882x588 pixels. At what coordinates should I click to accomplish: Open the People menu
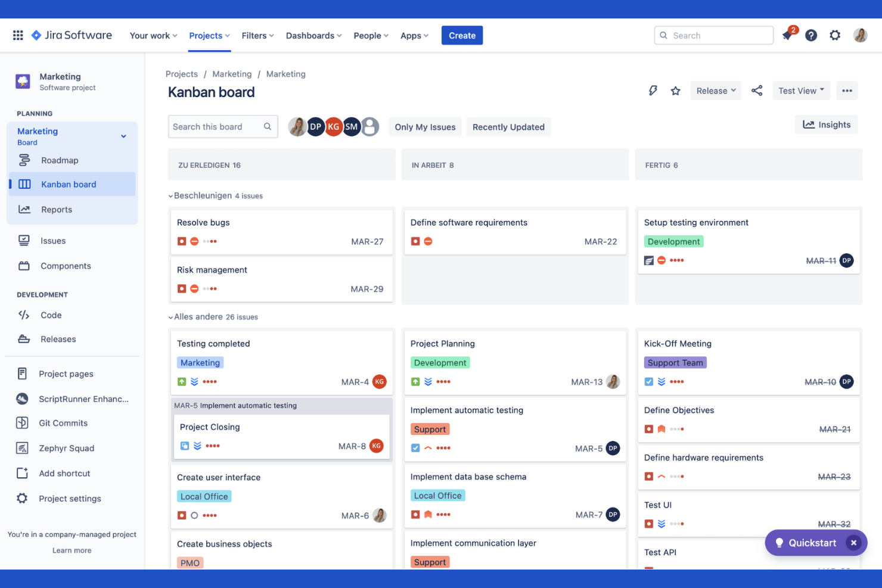[369, 35]
